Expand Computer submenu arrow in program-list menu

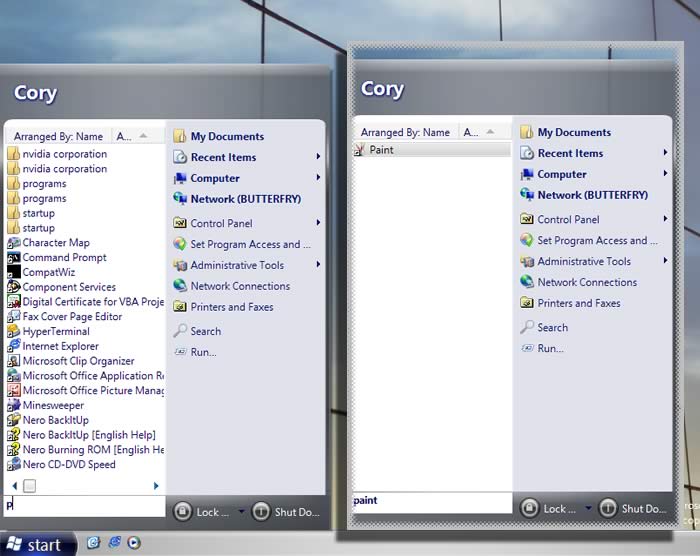coord(318,177)
